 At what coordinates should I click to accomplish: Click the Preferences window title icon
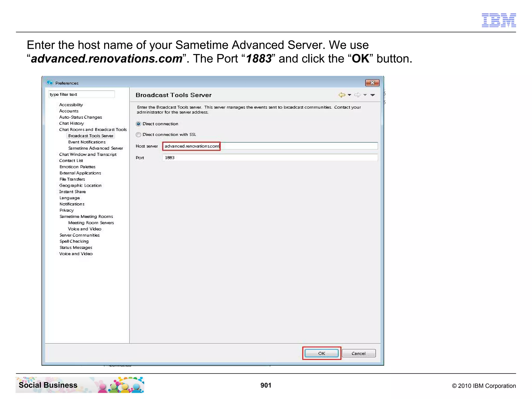pyautogui.click(x=50, y=83)
